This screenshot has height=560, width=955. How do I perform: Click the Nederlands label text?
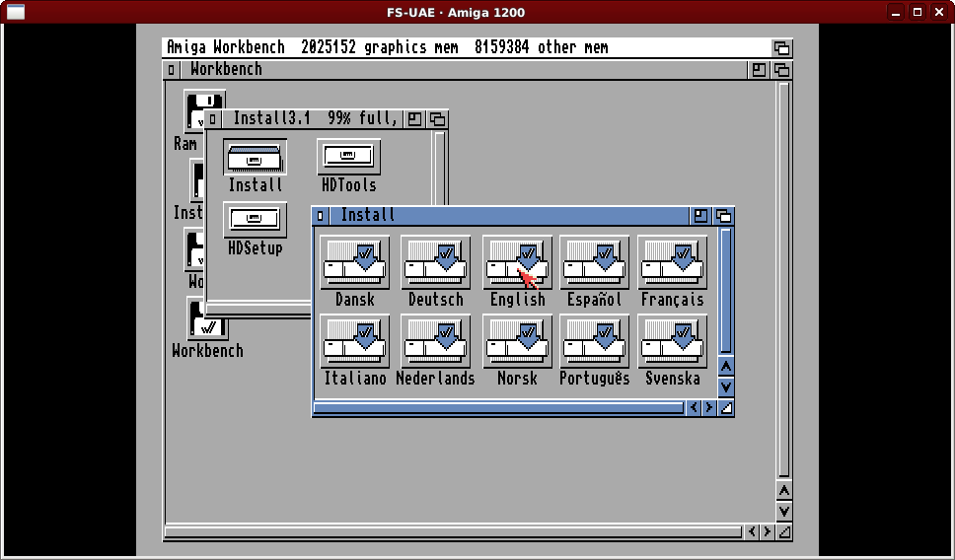click(435, 378)
